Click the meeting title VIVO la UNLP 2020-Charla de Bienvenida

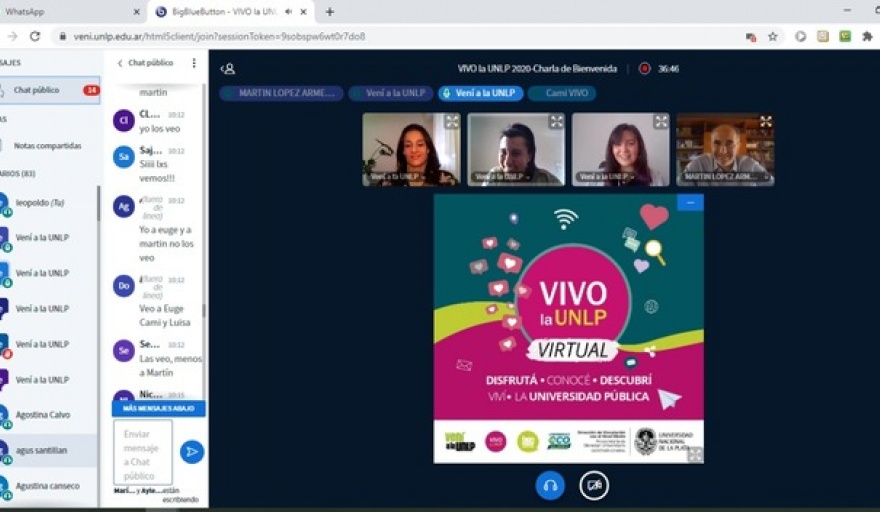click(537, 69)
